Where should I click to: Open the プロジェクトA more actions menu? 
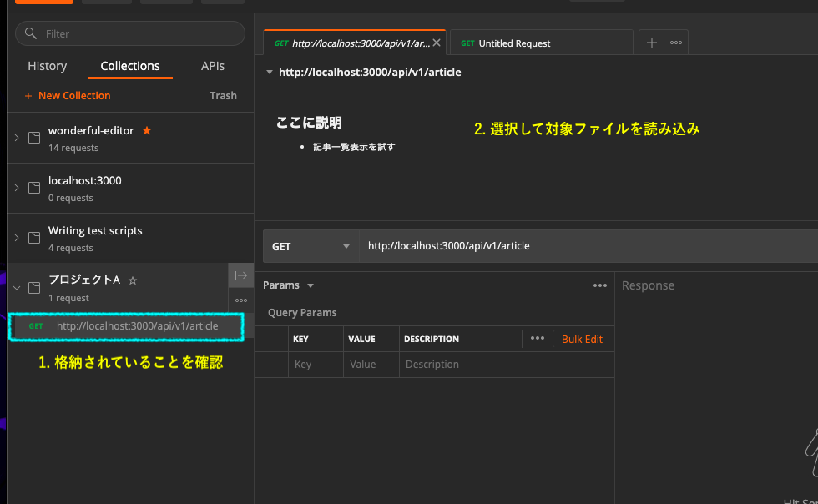coord(241,300)
